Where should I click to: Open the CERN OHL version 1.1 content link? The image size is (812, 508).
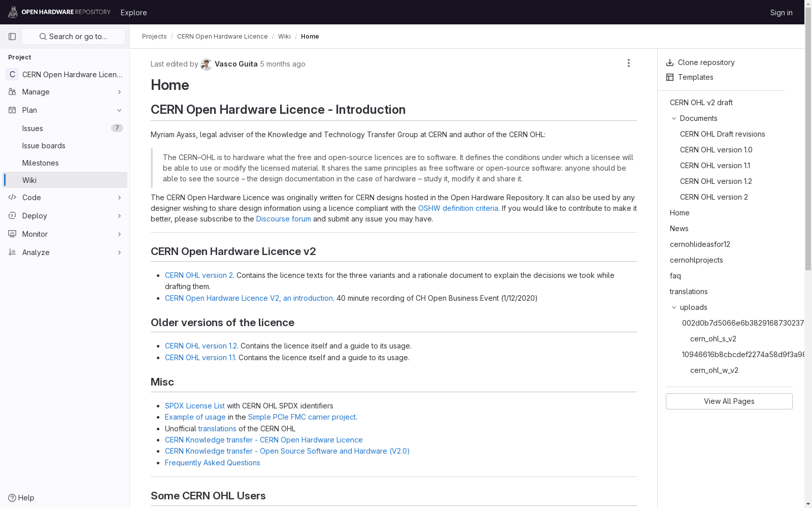[200, 358]
